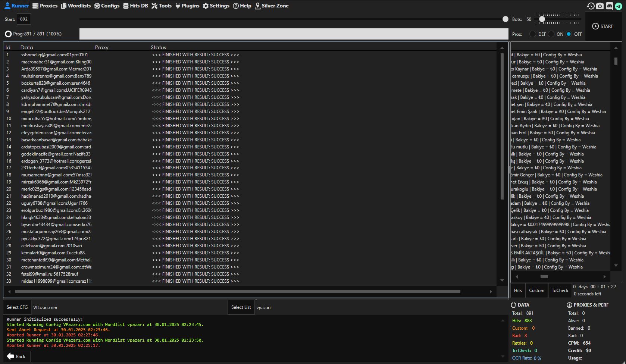Click the Select CFG button
Viewport: 626px width, 364px height.
17,307
